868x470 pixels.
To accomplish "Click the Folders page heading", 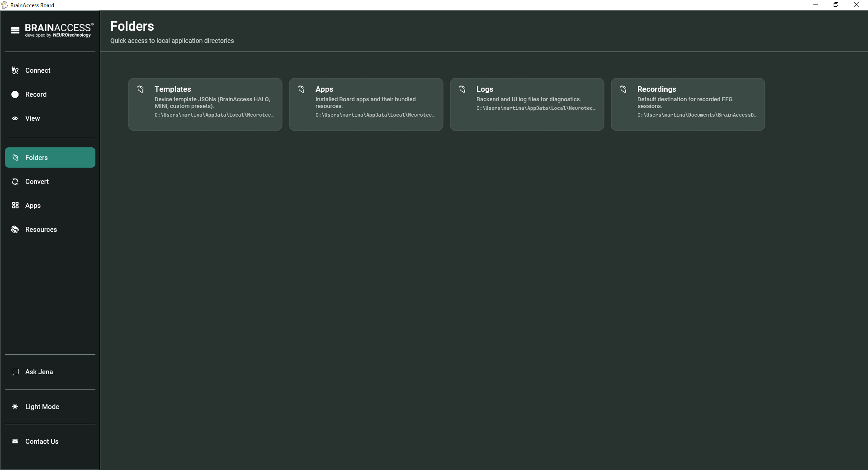I will point(132,26).
